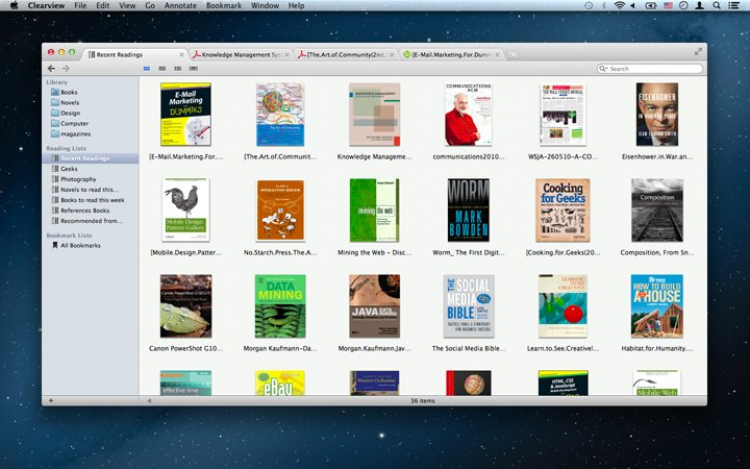Open the Cooking for Geeks cover
Image resolution: width=750 pixels, height=469 pixels.
coord(562,210)
